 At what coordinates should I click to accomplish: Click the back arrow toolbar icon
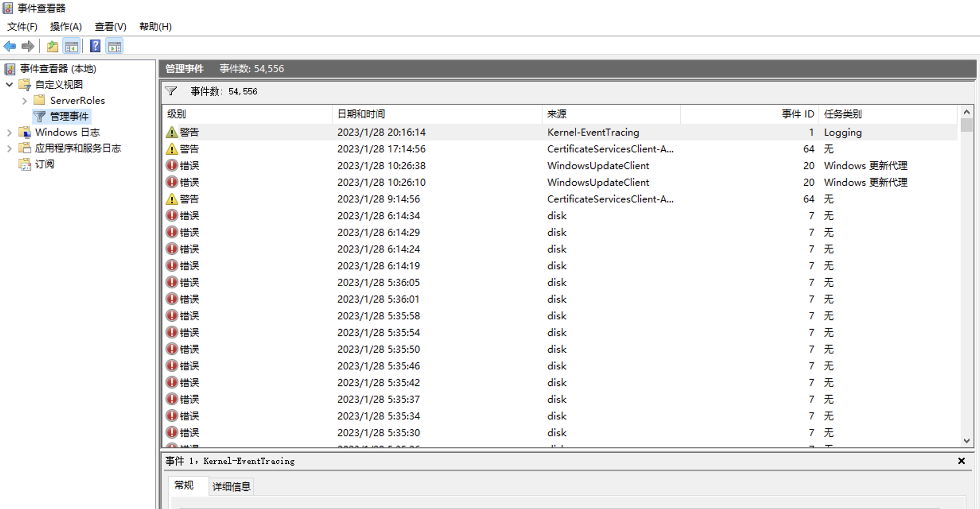[10, 47]
